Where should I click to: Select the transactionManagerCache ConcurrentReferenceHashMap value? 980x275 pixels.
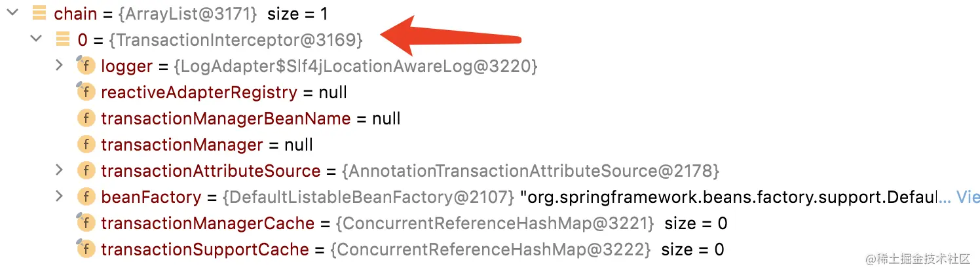(x=495, y=223)
